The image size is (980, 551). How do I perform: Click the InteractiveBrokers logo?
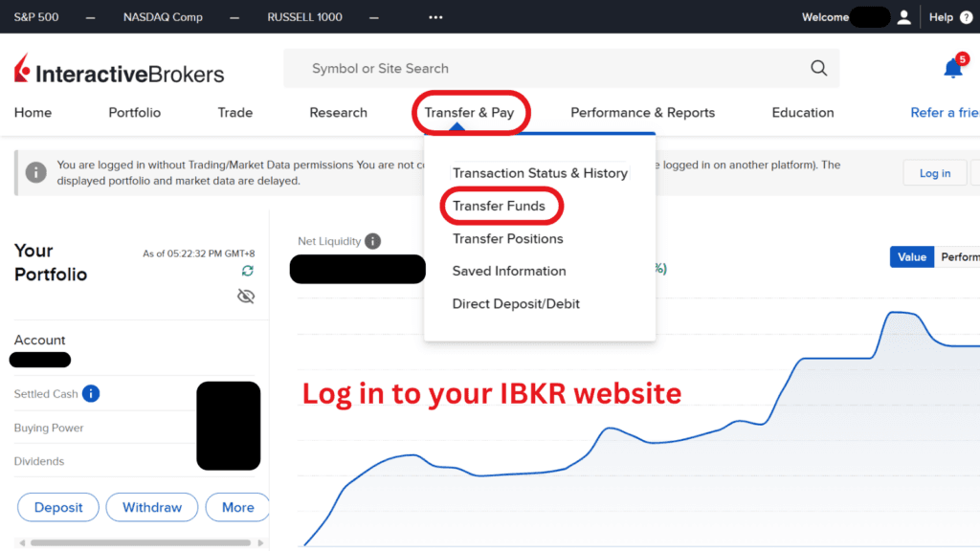click(117, 68)
